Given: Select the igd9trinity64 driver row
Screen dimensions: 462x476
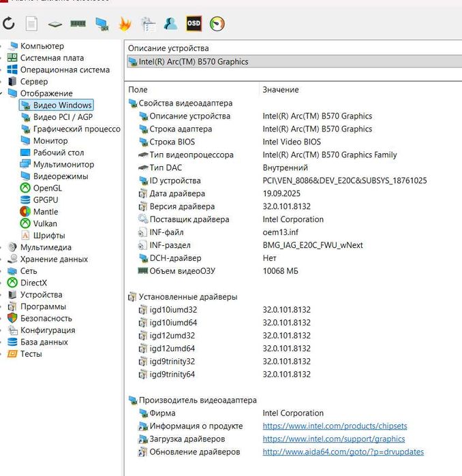Looking at the screenshot, I should (224, 375).
